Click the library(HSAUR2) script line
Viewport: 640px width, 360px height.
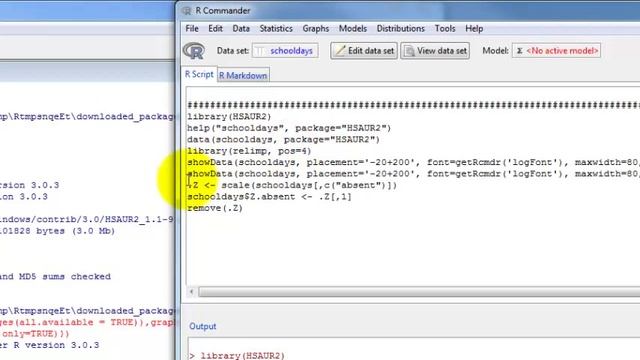(229, 117)
